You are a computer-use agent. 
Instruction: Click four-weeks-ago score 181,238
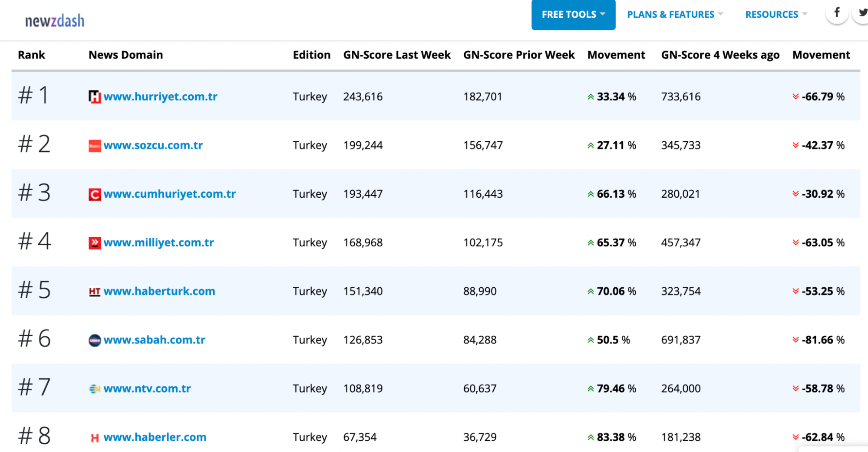click(x=681, y=437)
